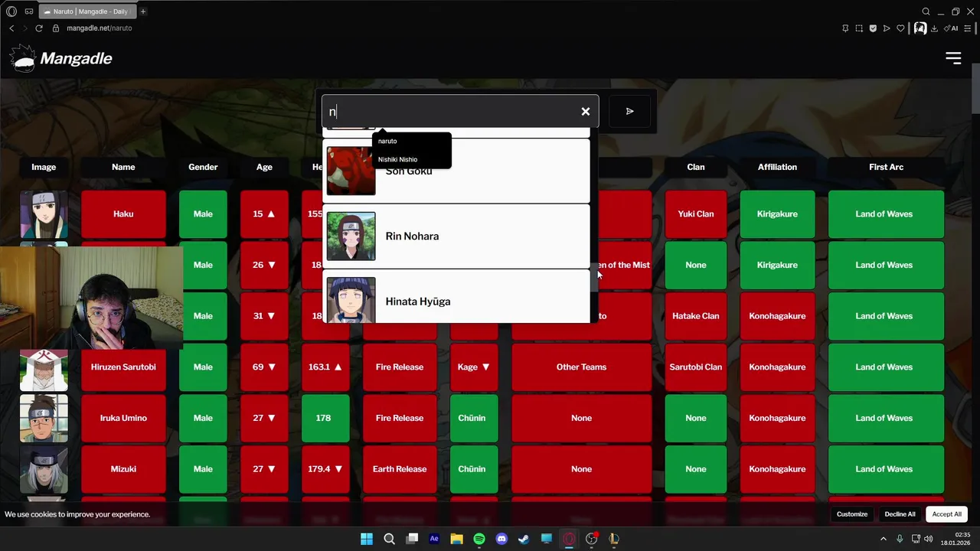The image size is (980, 551).
Task: Open the browser easy setup menu
Action: coord(967,28)
